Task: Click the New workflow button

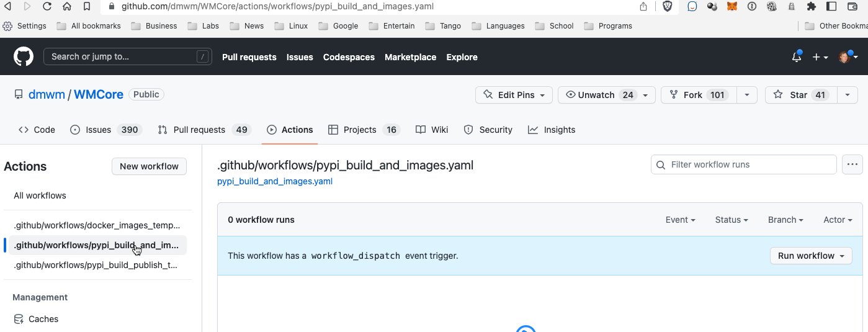Action: pos(149,166)
